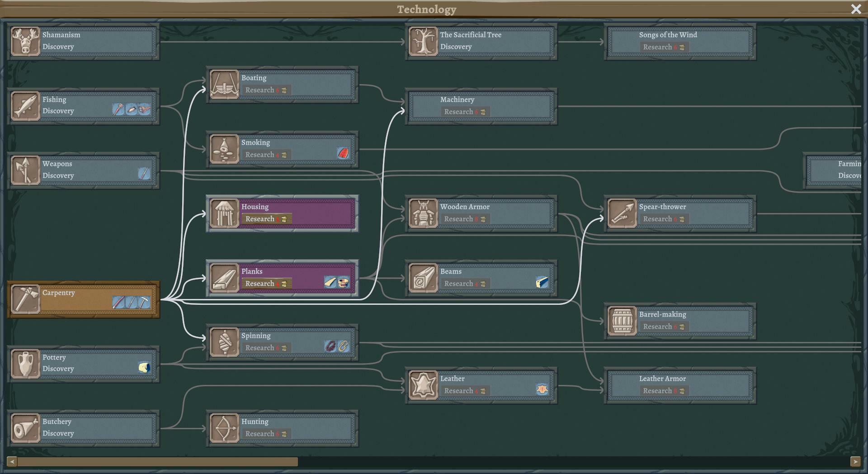The height and width of the screenshot is (474, 868).
Task: Click the Boating ship icon
Action: [x=224, y=85]
